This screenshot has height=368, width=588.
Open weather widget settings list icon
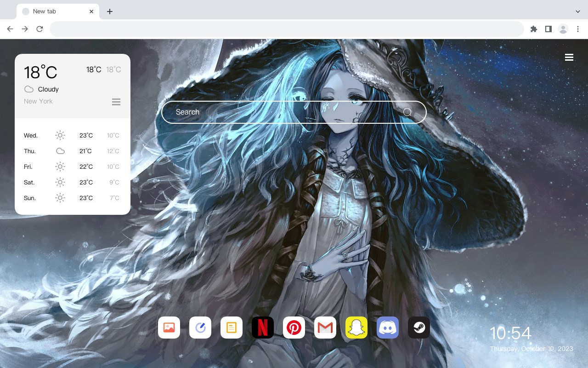(x=116, y=102)
